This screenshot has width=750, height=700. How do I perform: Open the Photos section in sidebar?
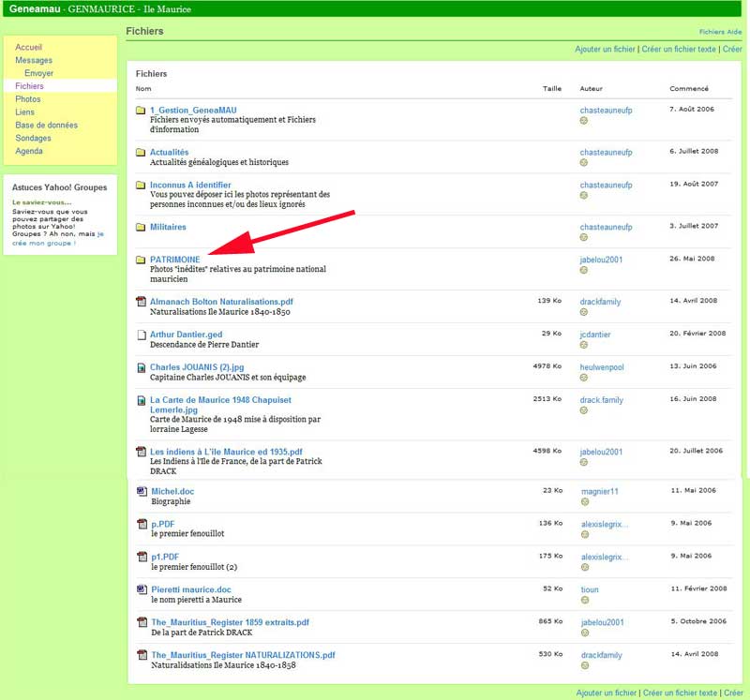click(x=28, y=99)
